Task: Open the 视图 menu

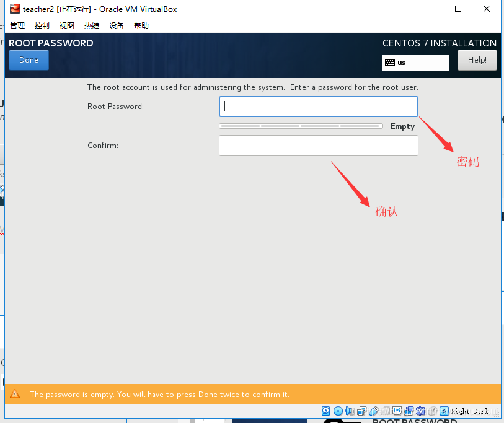Action: [67, 25]
